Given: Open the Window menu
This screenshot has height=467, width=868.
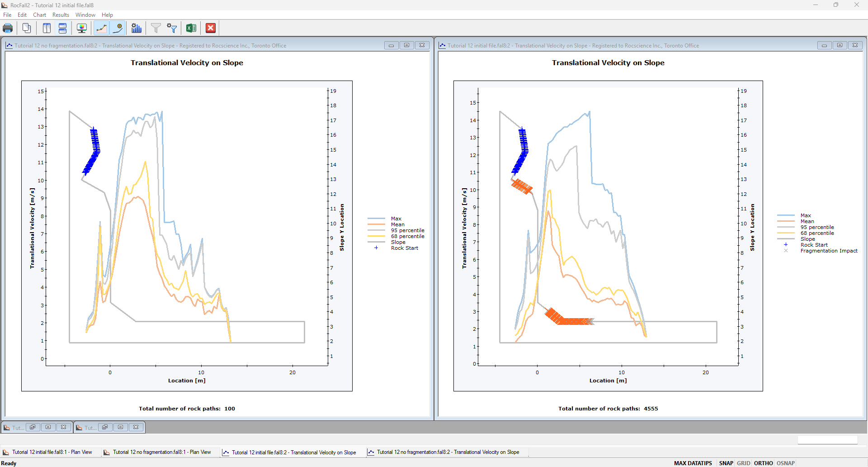Looking at the screenshot, I should (x=85, y=15).
